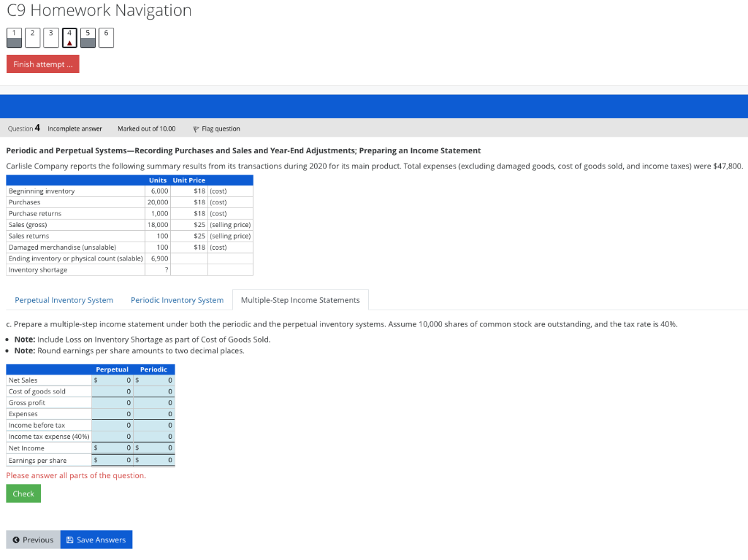Select the Cost of goods sold Perpetual field
Viewport: 748px width, 560px height.
[113, 391]
